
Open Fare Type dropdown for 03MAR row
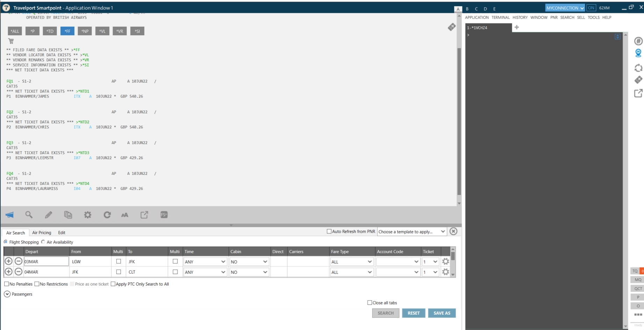click(352, 261)
